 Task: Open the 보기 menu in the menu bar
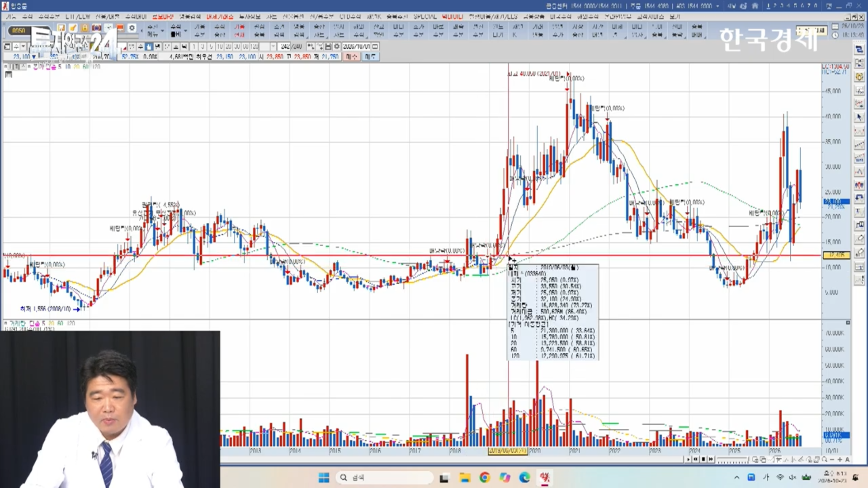click(675, 17)
